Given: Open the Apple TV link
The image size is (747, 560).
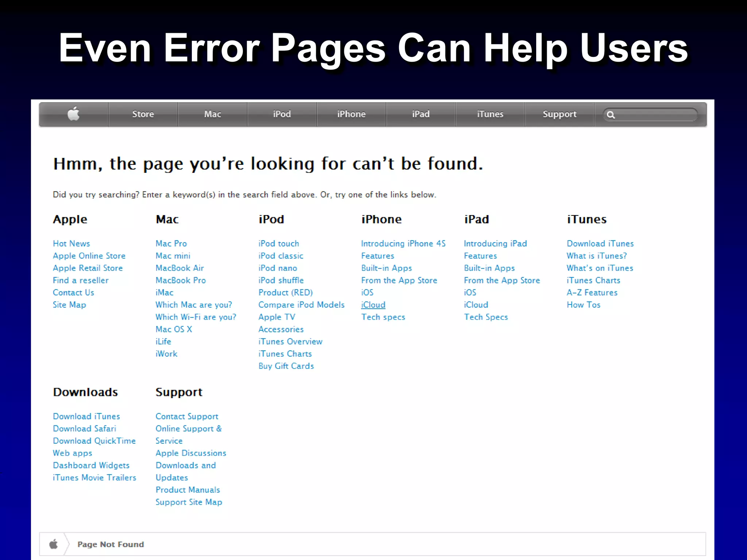Looking at the screenshot, I should point(277,317).
